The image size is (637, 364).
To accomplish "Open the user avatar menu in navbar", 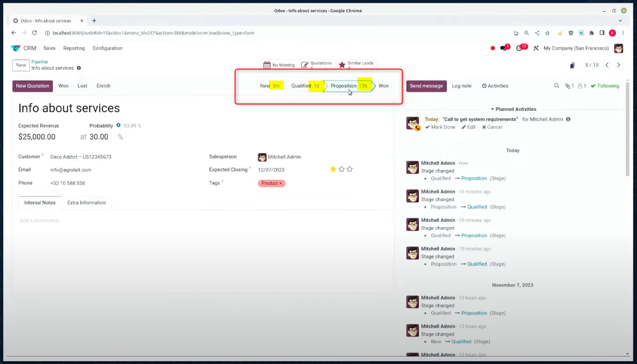I will click(x=618, y=48).
